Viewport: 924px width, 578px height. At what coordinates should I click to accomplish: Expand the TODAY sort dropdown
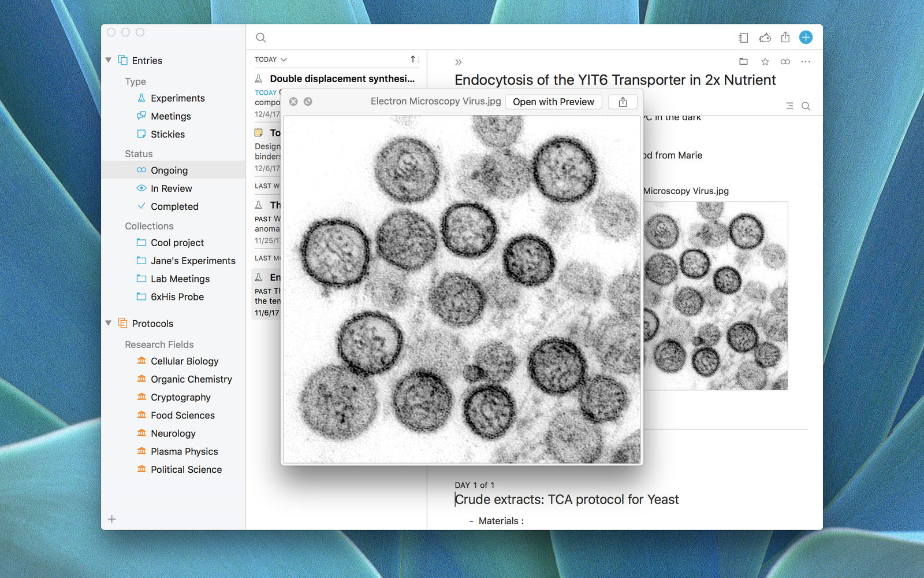click(271, 60)
